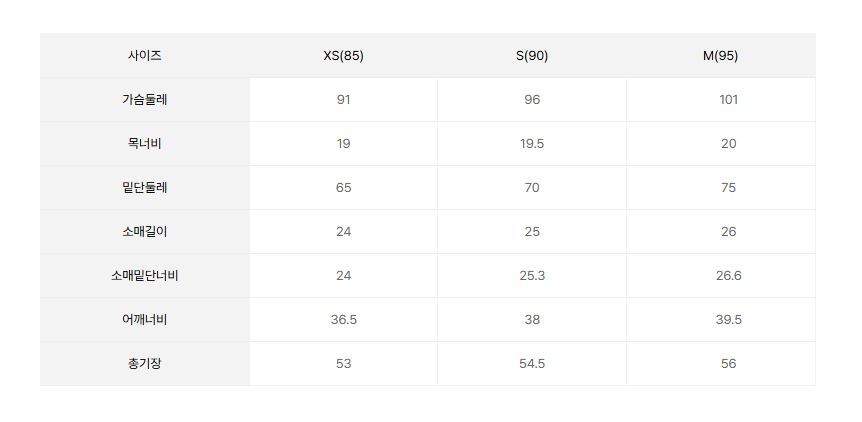862x422 pixels.
Task: Select the S(90) size column header
Action: [532, 56]
